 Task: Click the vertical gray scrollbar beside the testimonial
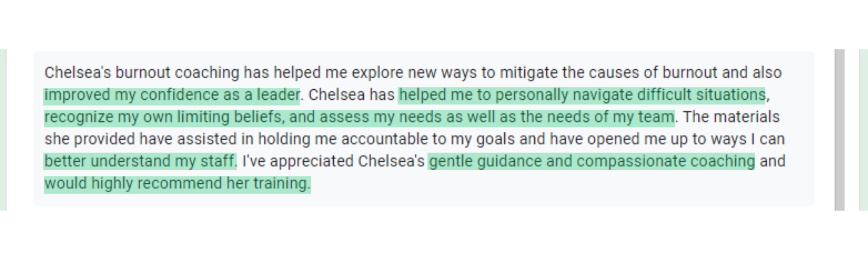[x=839, y=130]
